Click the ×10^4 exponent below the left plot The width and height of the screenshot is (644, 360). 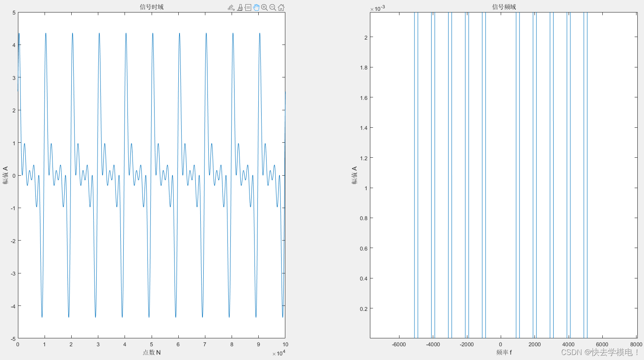(279, 353)
